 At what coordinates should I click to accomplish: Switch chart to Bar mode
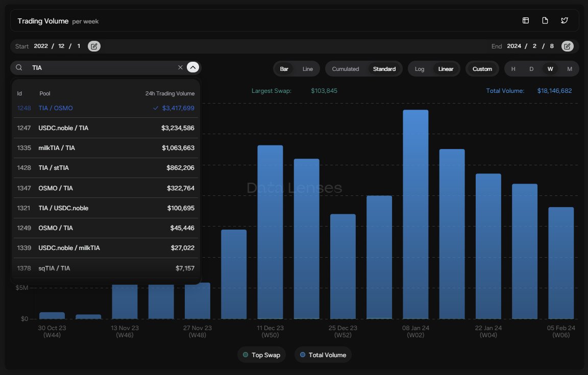[284, 69]
